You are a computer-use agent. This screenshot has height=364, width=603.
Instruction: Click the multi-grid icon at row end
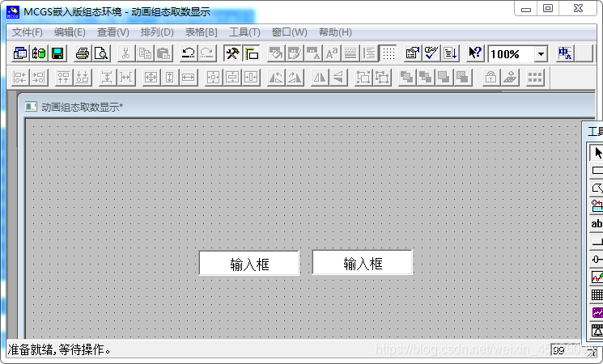click(535, 78)
